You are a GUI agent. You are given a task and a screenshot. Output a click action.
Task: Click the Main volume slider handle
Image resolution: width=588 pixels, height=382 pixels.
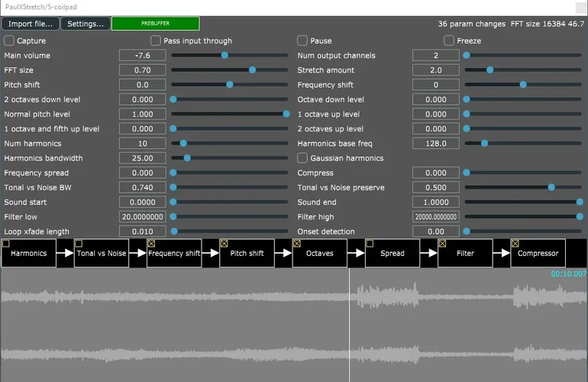[x=225, y=56]
